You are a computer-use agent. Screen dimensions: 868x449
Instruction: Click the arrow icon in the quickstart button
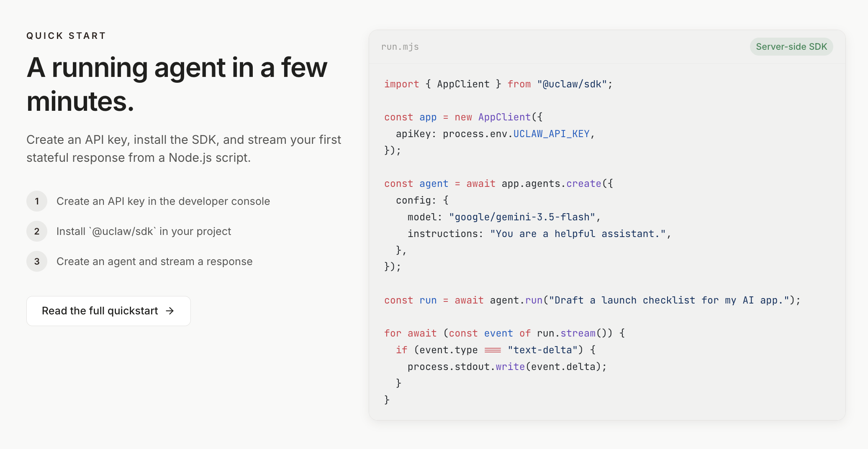pos(170,311)
